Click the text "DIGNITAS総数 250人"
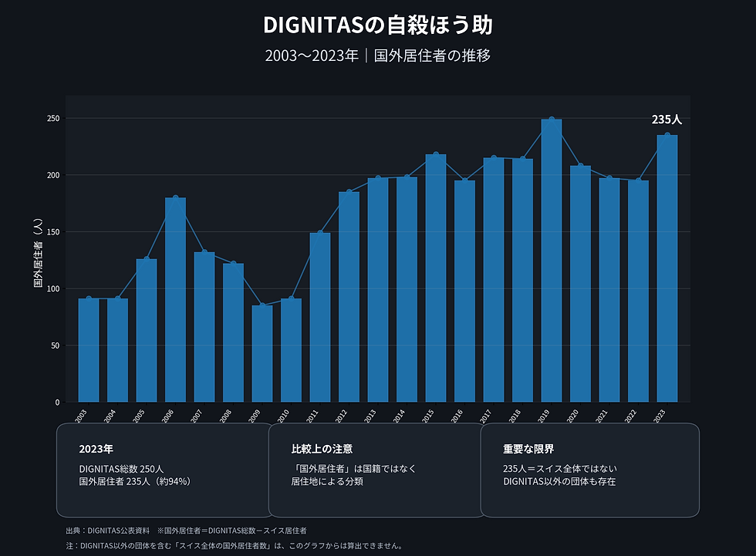This screenshot has width=756, height=556. (x=122, y=469)
